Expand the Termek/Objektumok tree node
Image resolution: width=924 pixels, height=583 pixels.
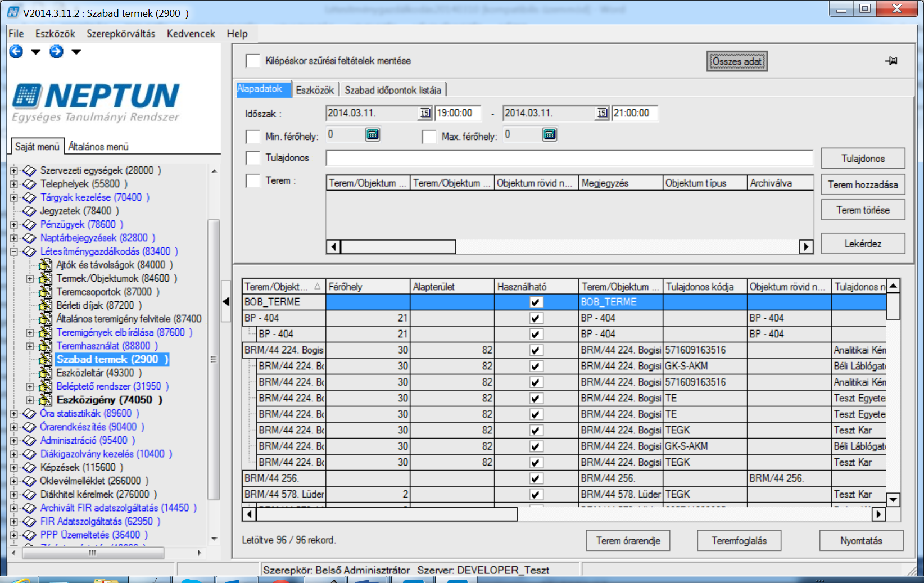[30, 278]
